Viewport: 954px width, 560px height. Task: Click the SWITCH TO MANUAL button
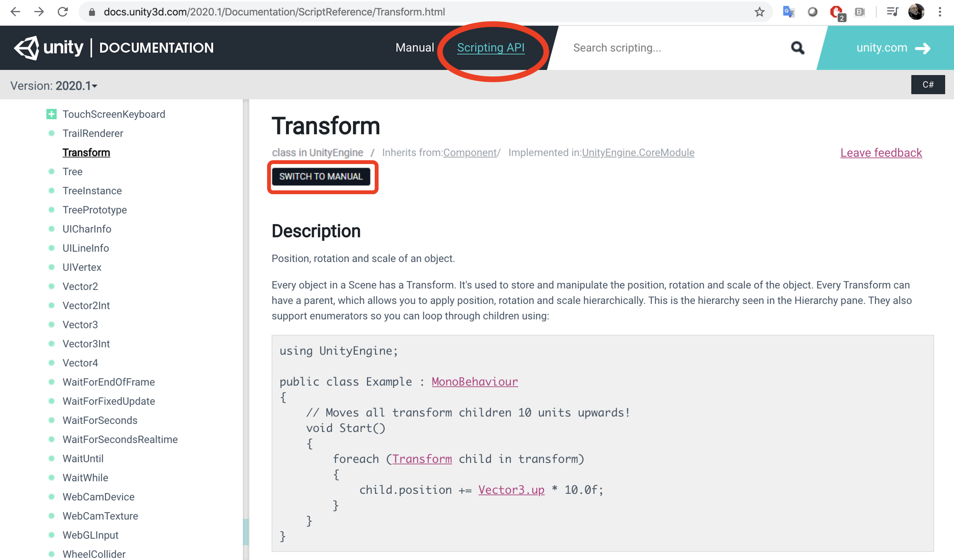(321, 177)
